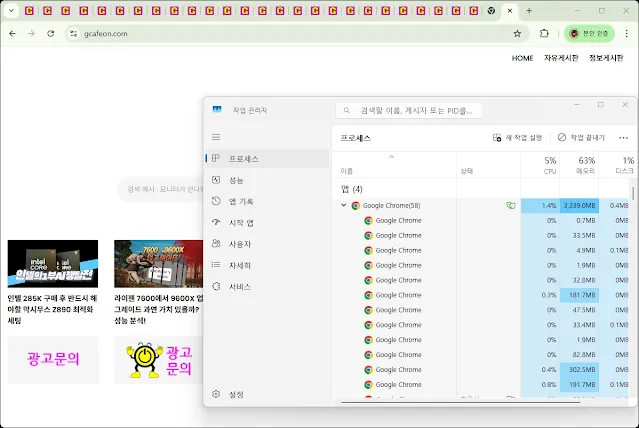Select Chrome process using 4.9MB memory
639x428 pixels.
[480, 250]
